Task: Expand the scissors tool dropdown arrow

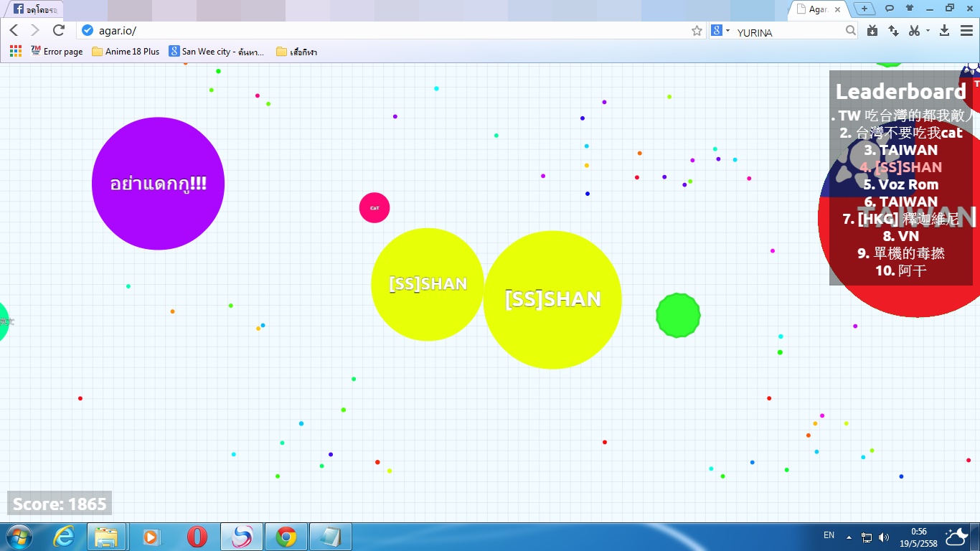Action: tap(927, 31)
